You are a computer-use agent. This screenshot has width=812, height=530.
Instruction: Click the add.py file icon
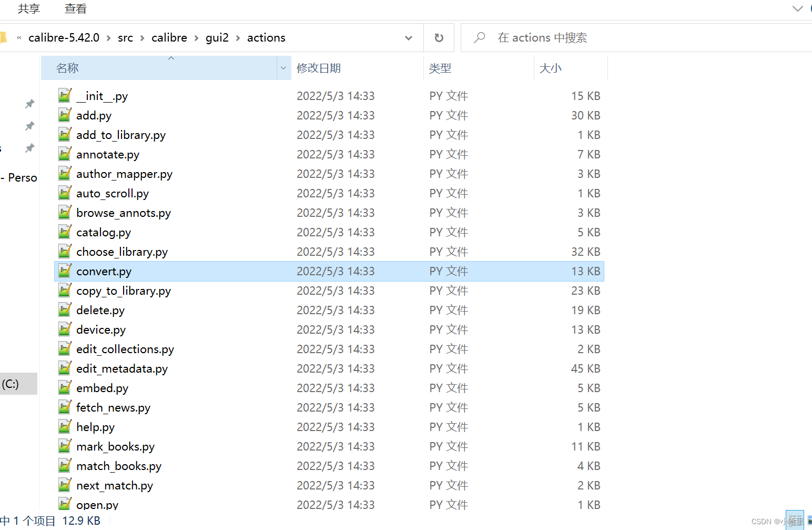pyautogui.click(x=65, y=115)
